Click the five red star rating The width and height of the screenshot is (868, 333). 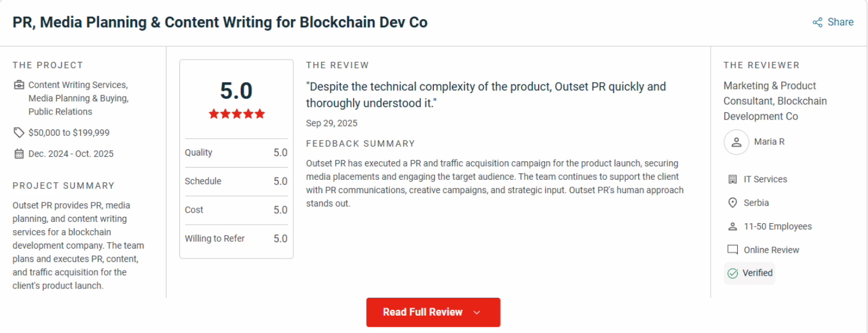coord(237,114)
